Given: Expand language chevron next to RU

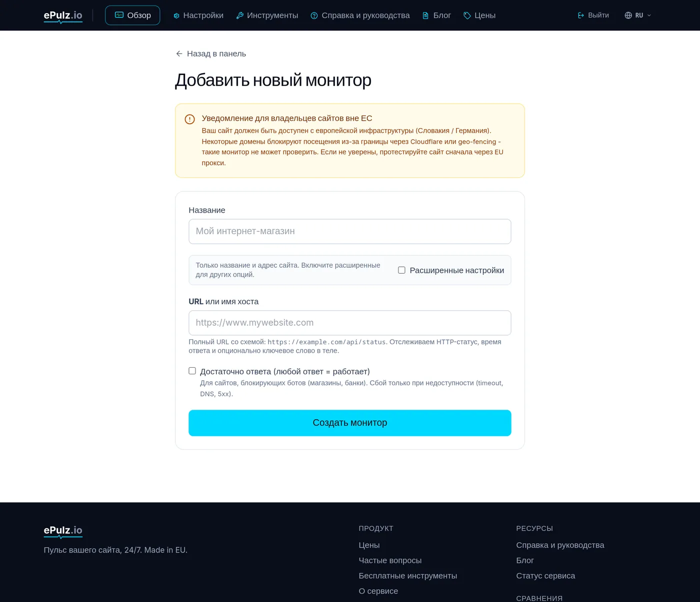Looking at the screenshot, I should pos(649,16).
